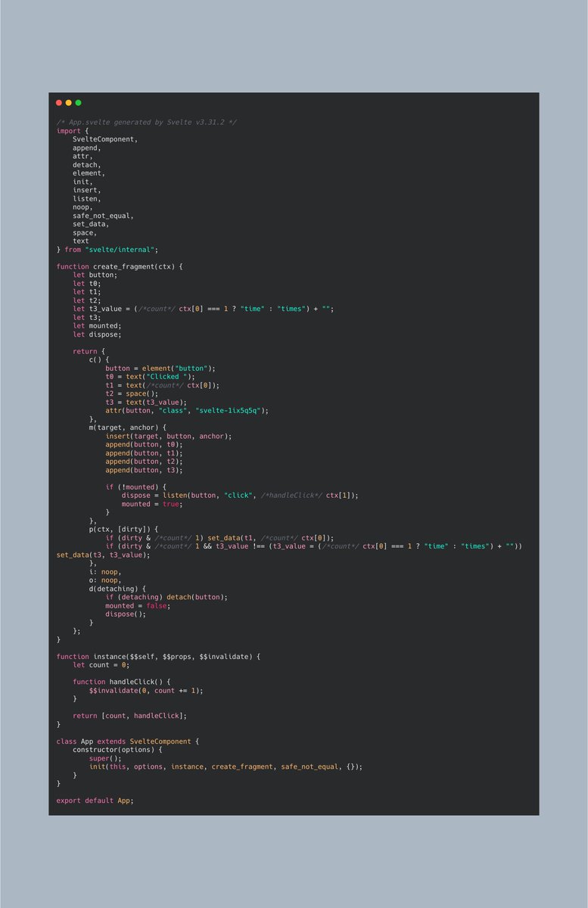
Task: Click "class App extends SvelteComponent {" line
Action: pyautogui.click(x=128, y=742)
